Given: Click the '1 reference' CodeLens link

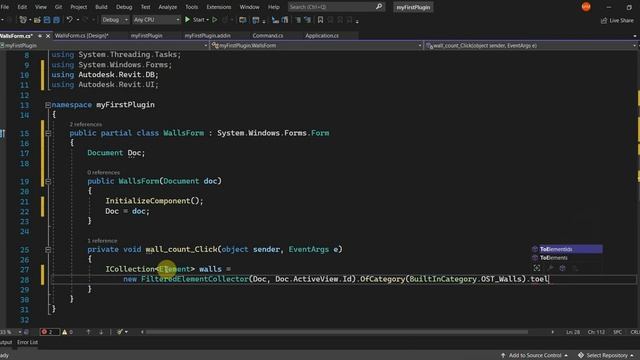Looking at the screenshot, I should click(x=102, y=240).
